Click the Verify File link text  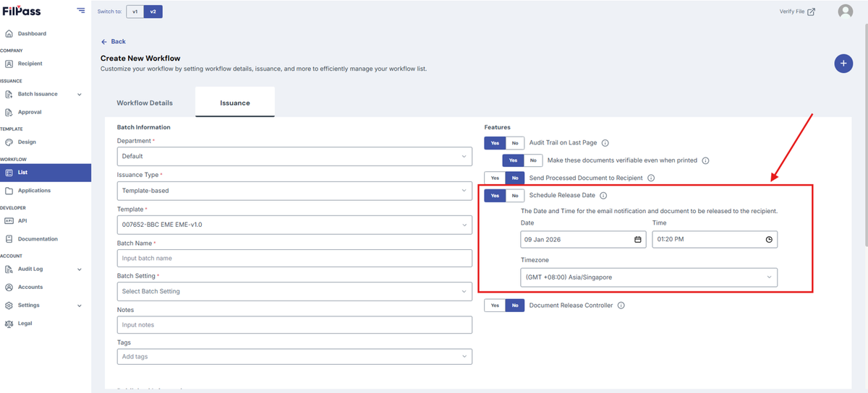(792, 12)
